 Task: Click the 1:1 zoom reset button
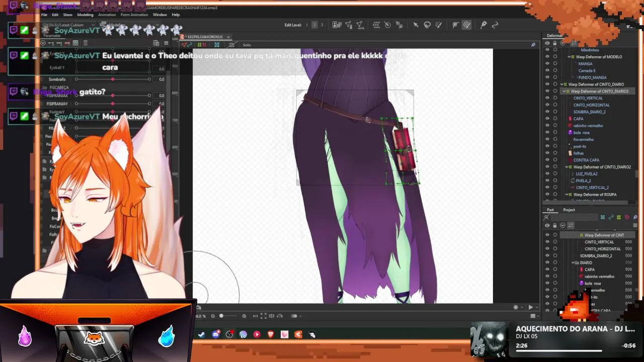click(x=255, y=316)
